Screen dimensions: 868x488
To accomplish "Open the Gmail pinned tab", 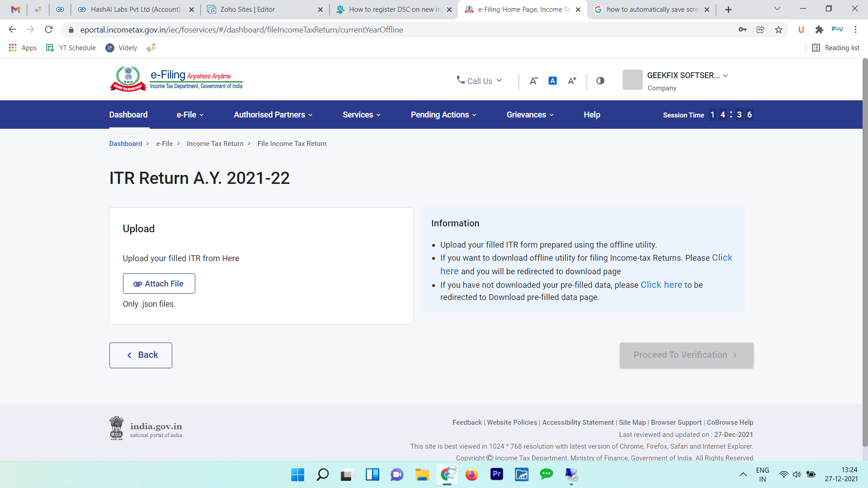I will pyautogui.click(x=15, y=9).
